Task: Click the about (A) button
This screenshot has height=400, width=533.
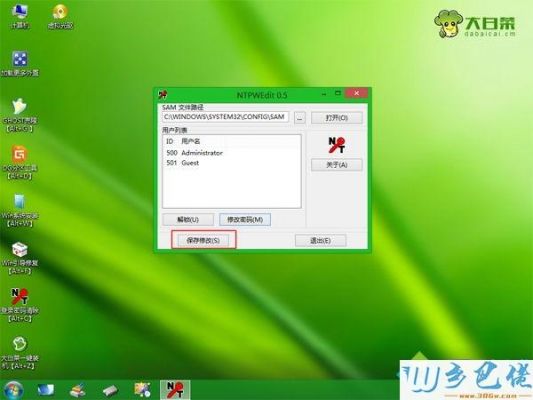Action: pos(337,165)
